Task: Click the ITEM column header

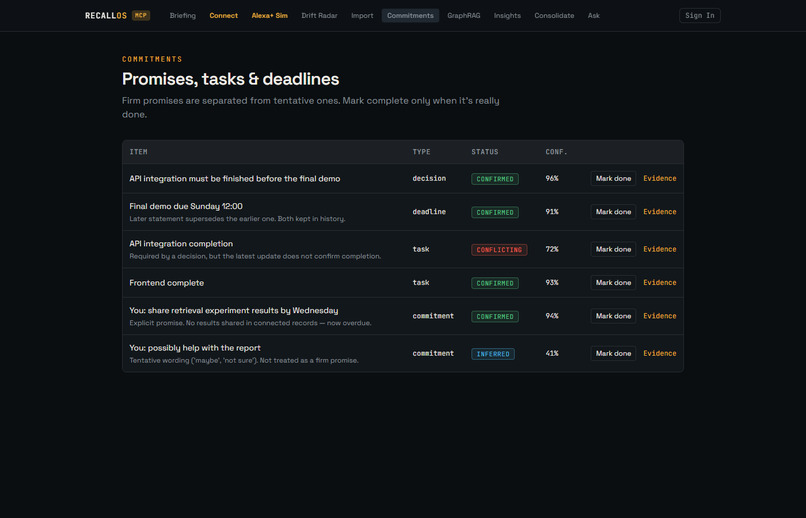Action: (138, 152)
